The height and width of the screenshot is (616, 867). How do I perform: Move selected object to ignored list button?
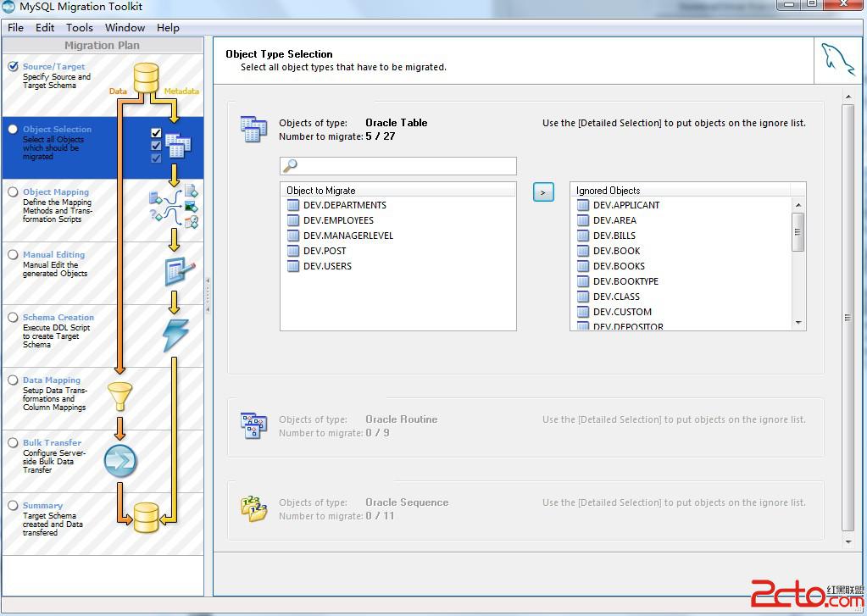pos(543,191)
